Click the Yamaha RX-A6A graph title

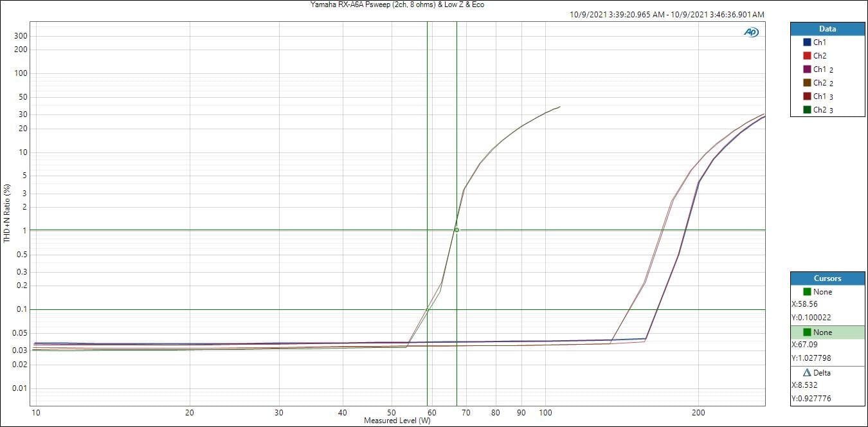click(x=397, y=5)
